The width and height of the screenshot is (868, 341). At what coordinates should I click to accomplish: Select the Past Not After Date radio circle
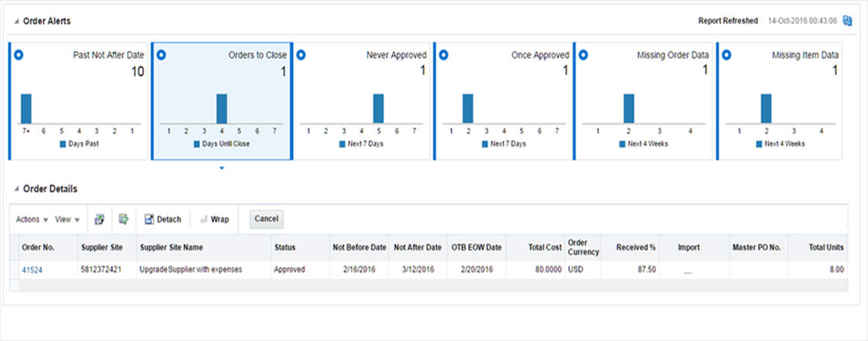19,55
